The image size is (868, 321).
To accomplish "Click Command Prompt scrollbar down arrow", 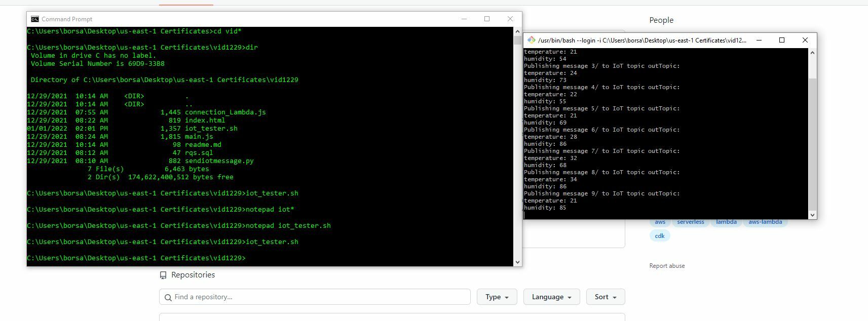I will click(517, 262).
